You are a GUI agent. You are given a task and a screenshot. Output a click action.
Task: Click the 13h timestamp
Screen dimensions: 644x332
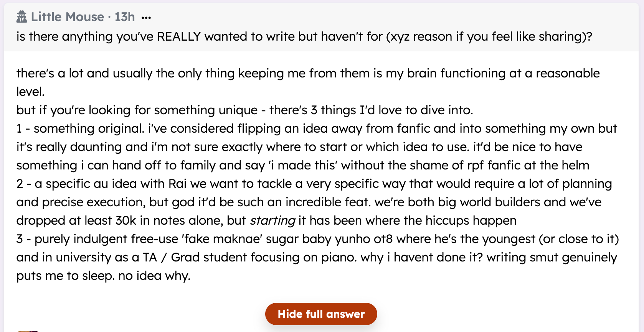125,17
